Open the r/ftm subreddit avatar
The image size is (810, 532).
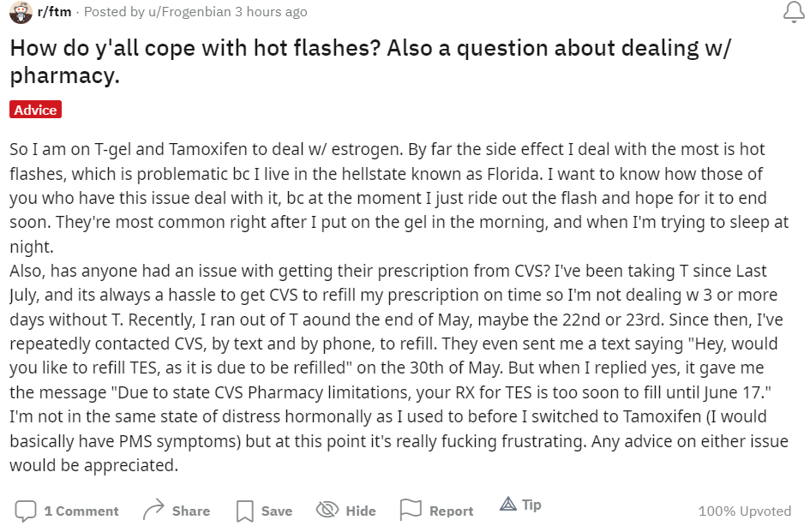coord(21,12)
